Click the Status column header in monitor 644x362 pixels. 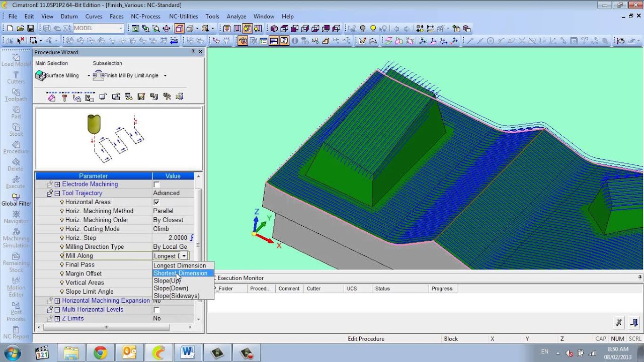click(x=399, y=289)
